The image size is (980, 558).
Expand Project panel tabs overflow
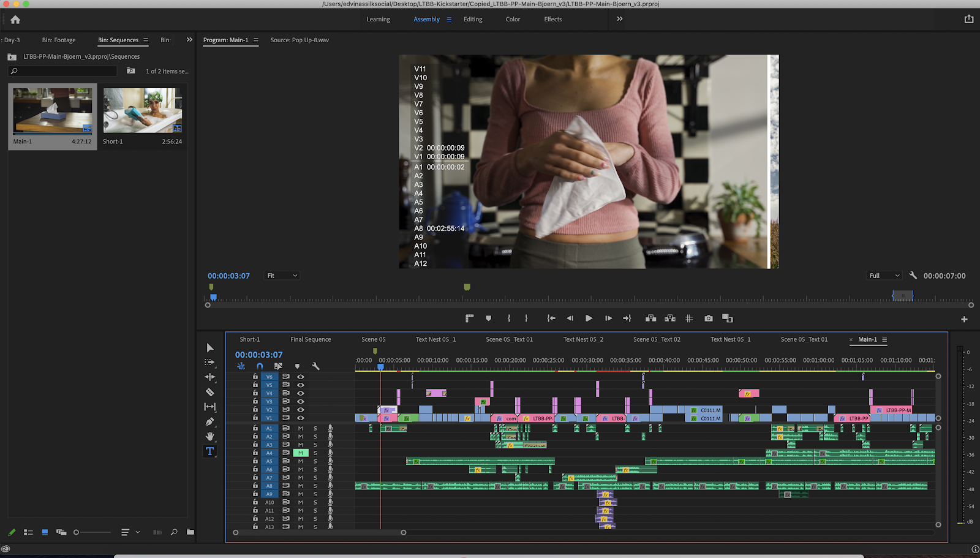click(189, 40)
